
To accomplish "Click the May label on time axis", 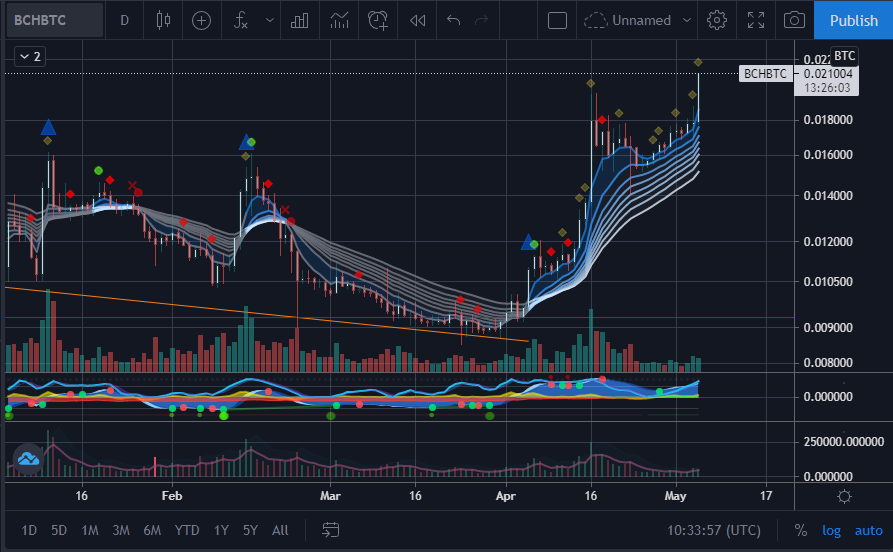I will 675,496.
